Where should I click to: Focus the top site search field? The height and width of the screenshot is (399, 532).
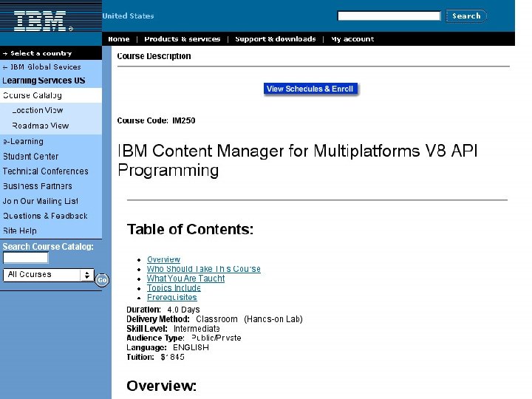389,16
